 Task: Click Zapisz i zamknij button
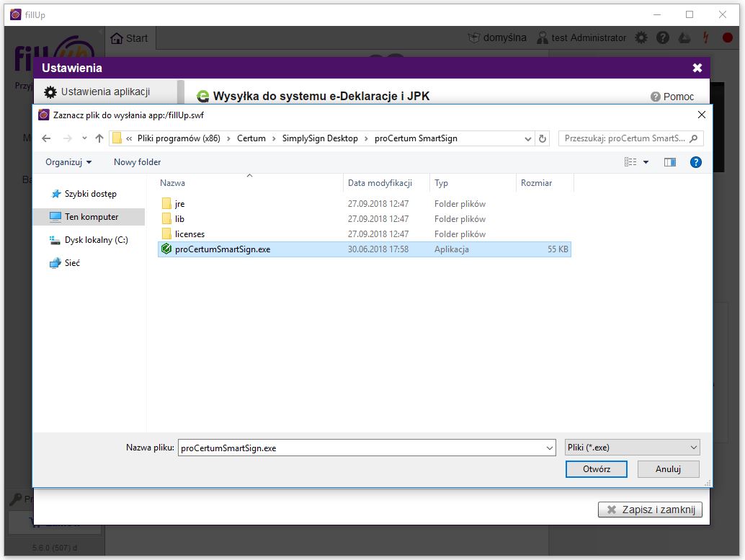(x=650, y=510)
